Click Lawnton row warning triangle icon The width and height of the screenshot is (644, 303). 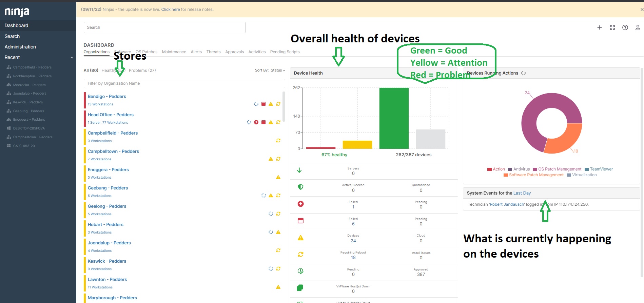pos(278,287)
